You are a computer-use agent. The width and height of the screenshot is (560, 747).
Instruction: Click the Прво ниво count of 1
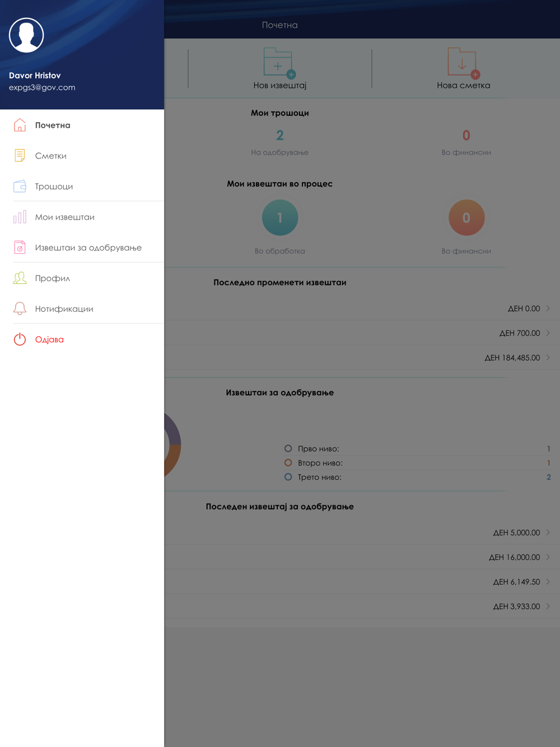tap(549, 449)
